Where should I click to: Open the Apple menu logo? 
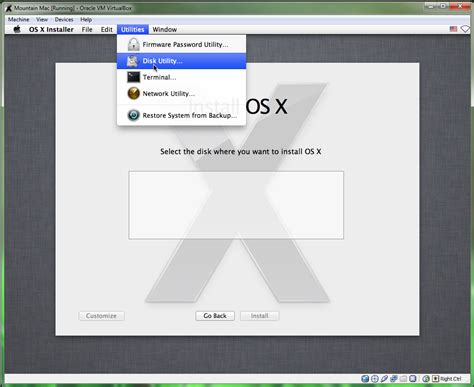pos(17,29)
